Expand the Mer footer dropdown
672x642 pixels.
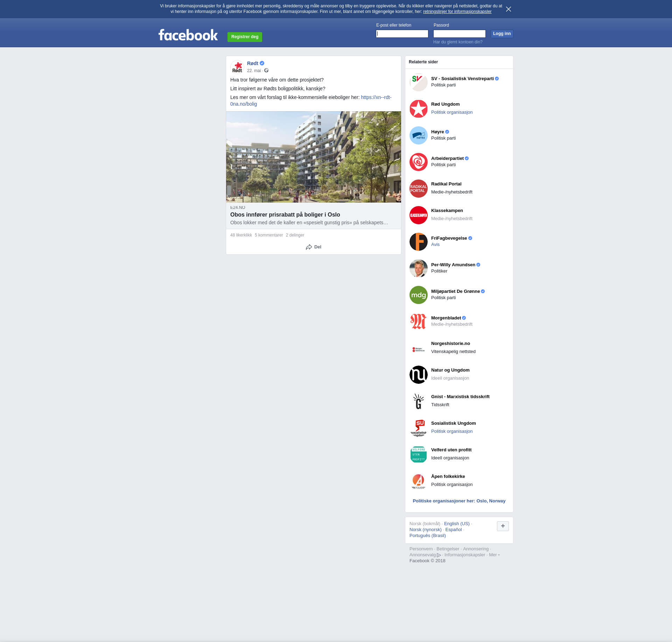pyautogui.click(x=494, y=555)
